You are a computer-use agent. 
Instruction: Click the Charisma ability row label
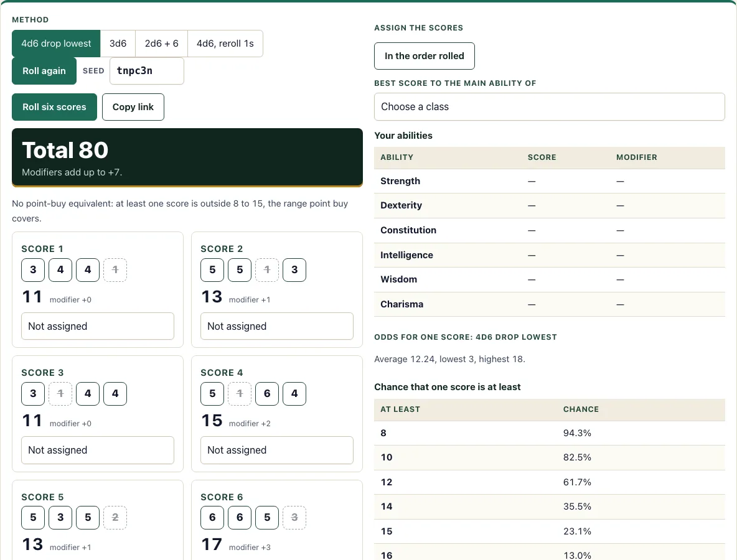pyautogui.click(x=401, y=304)
